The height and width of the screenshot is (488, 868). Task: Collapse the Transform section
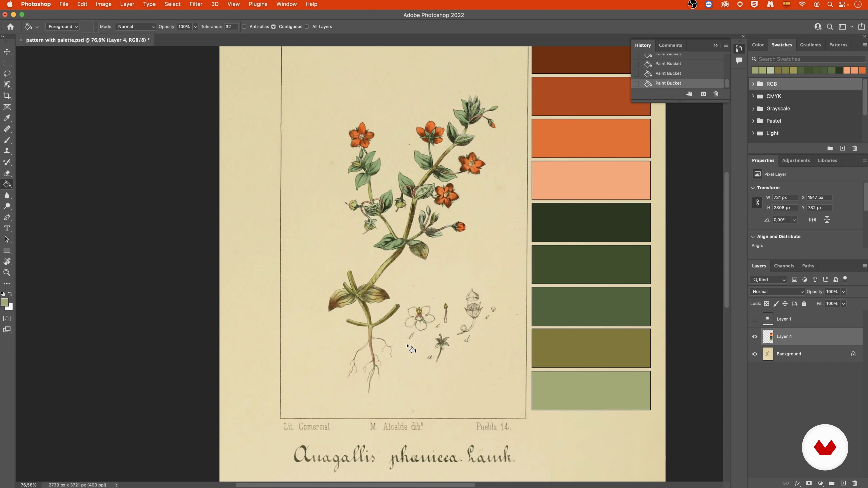pyautogui.click(x=753, y=188)
